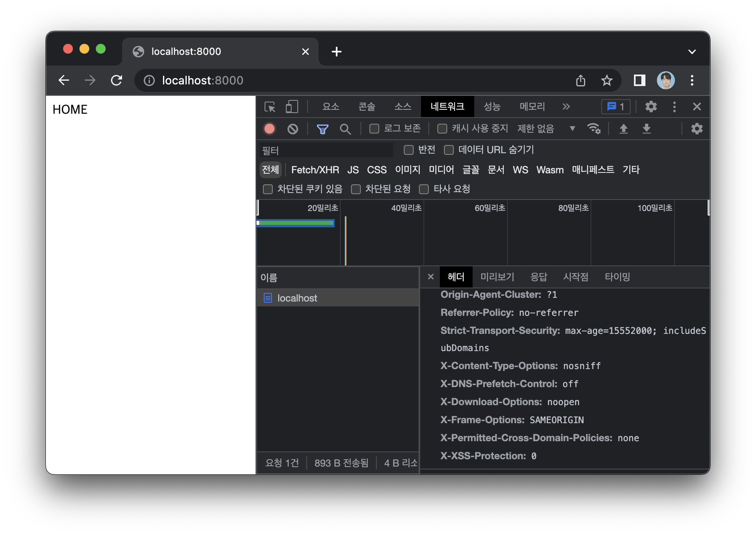The image size is (756, 535).
Task: Export network log as HAR
Action: click(647, 129)
